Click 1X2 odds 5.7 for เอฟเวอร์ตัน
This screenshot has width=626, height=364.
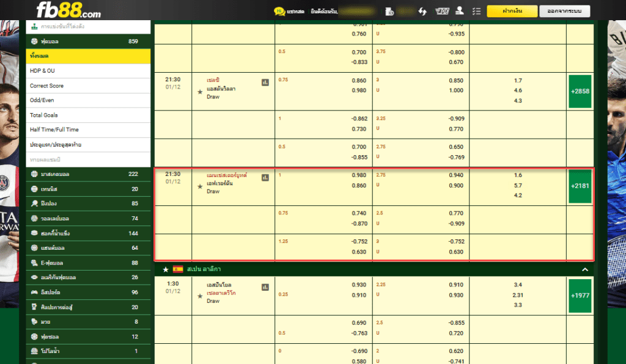pyautogui.click(x=518, y=186)
